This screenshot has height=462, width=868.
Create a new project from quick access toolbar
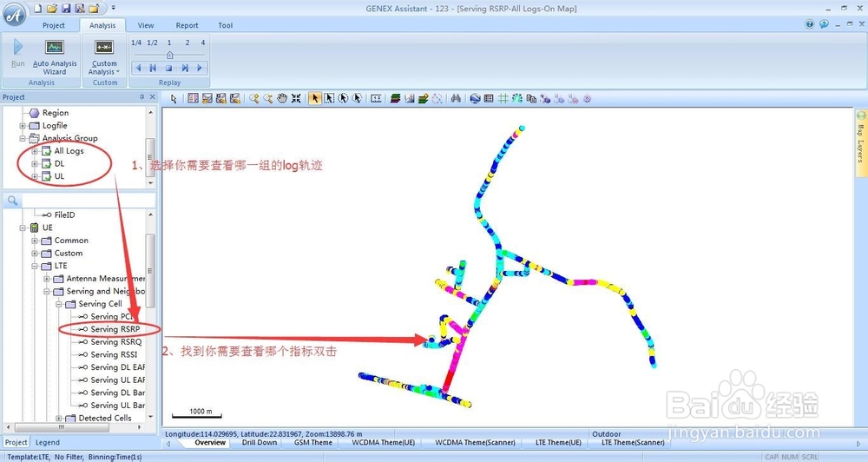click(x=37, y=9)
